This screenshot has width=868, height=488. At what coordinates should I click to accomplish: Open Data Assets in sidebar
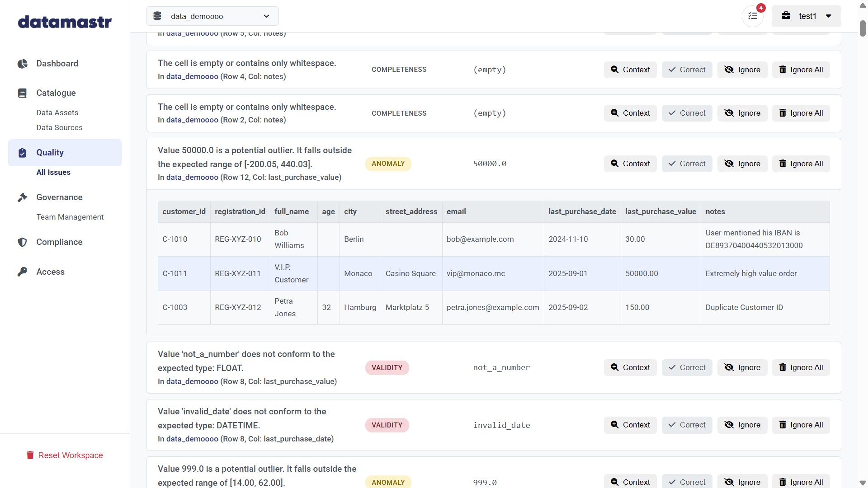[57, 113]
